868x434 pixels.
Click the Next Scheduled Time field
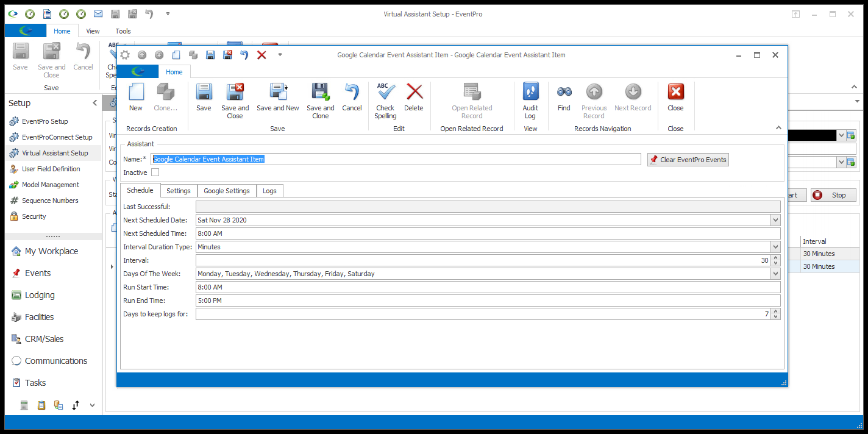tap(488, 233)
